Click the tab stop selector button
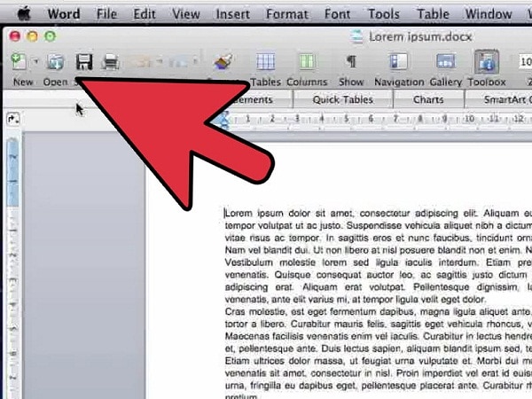Screen dimensions: 532x399 click(13, 119)
